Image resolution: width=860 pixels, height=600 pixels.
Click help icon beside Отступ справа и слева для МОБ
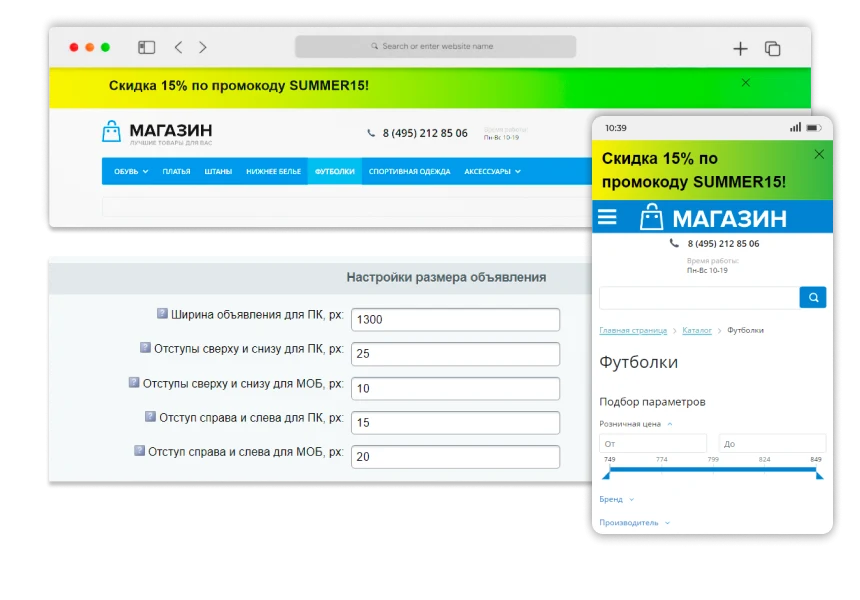139,451
